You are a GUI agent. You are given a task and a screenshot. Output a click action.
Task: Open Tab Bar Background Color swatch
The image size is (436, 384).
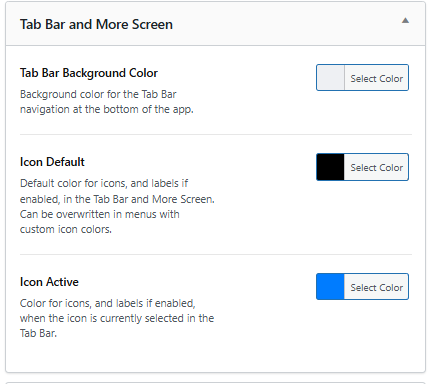330,78
